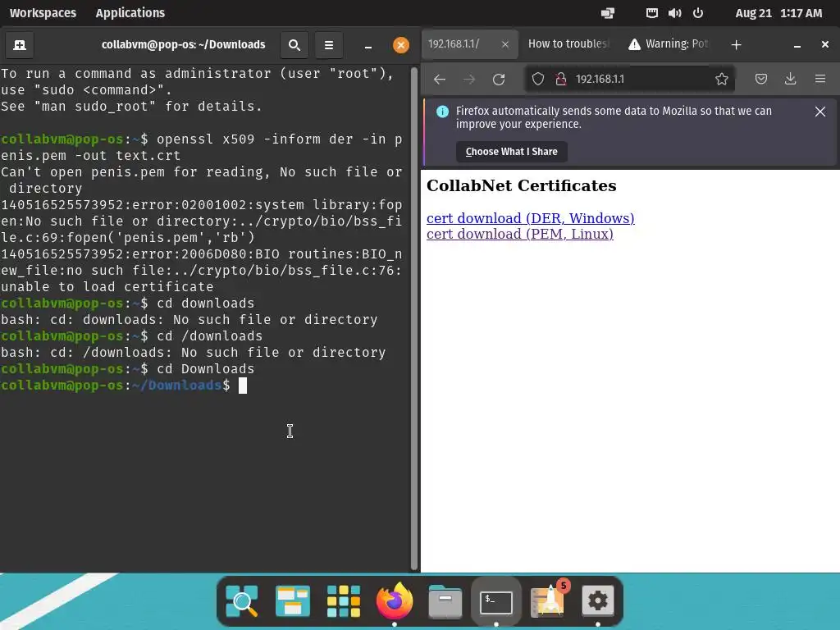Go forward in Firefox
This screenshot has width=840, height=630.
point(469,80)
